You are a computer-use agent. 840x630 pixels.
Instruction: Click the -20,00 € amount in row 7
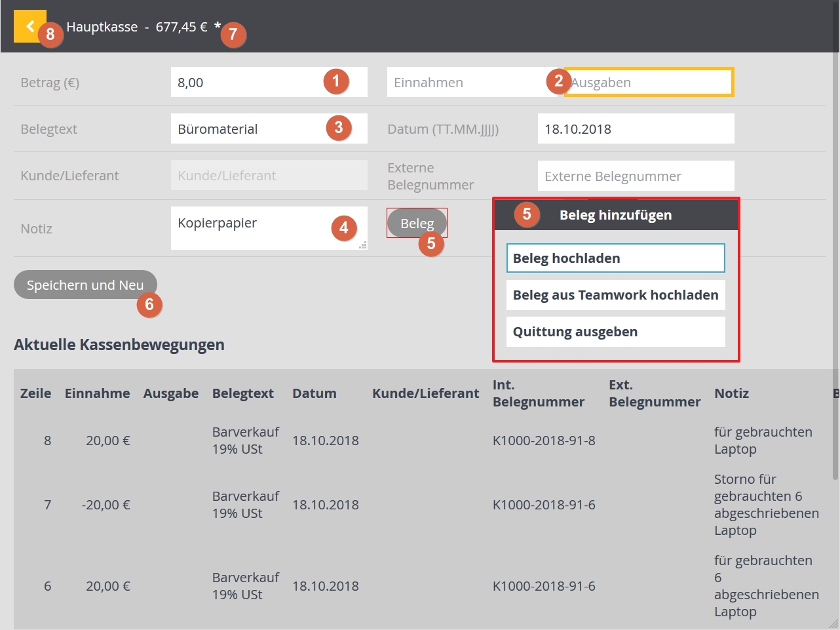105,505
